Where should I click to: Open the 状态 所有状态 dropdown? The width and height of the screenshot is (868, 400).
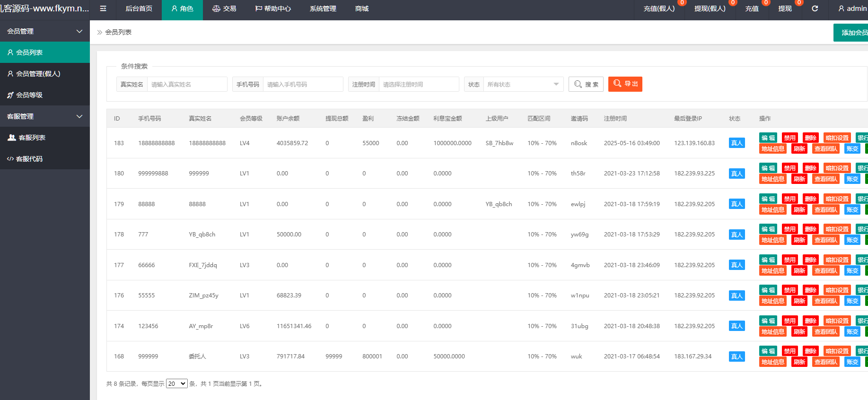click(523, 84)
